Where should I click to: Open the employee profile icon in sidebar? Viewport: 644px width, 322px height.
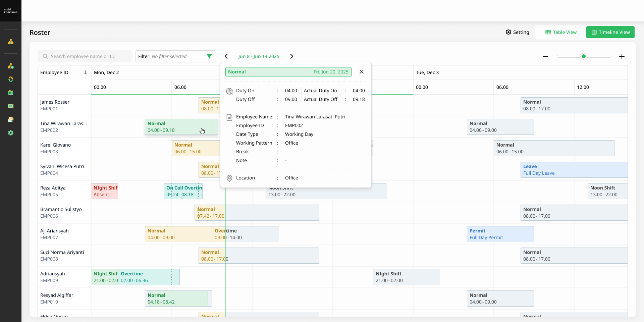point(11,42)
